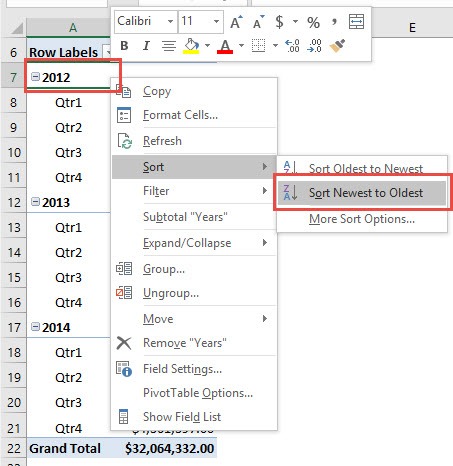
Task: Open Field Settings...
Action: tap(194, 369)
